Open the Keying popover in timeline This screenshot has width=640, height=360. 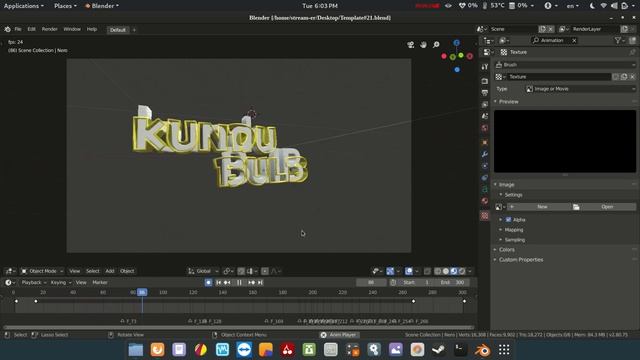coord(60,282)
